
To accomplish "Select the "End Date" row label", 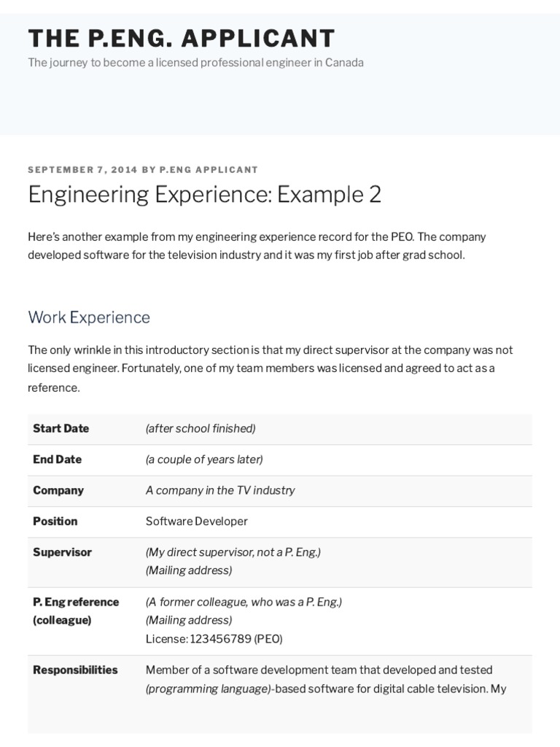I will 58,460.
